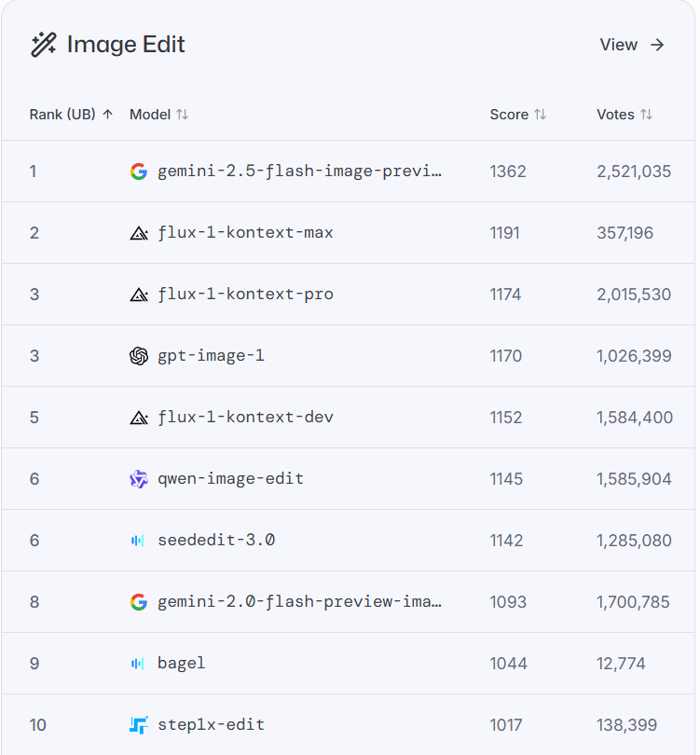Open the gpt-image-1 model name

pos(211,356)
